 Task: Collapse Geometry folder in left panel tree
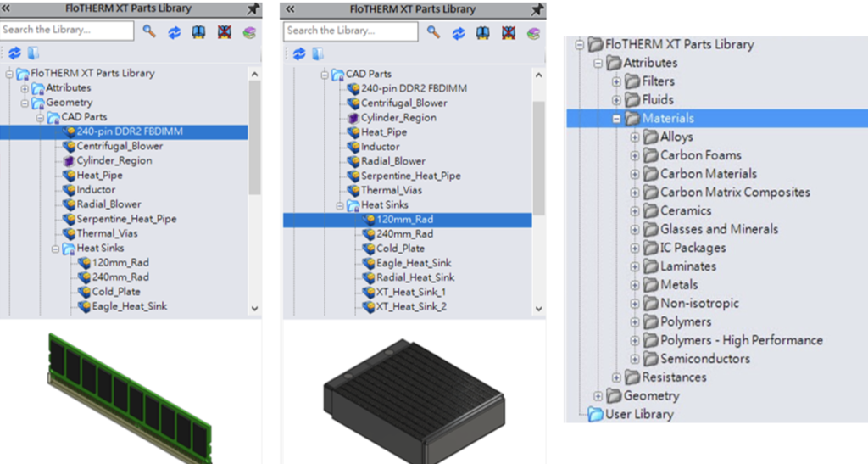coord(25,103)
